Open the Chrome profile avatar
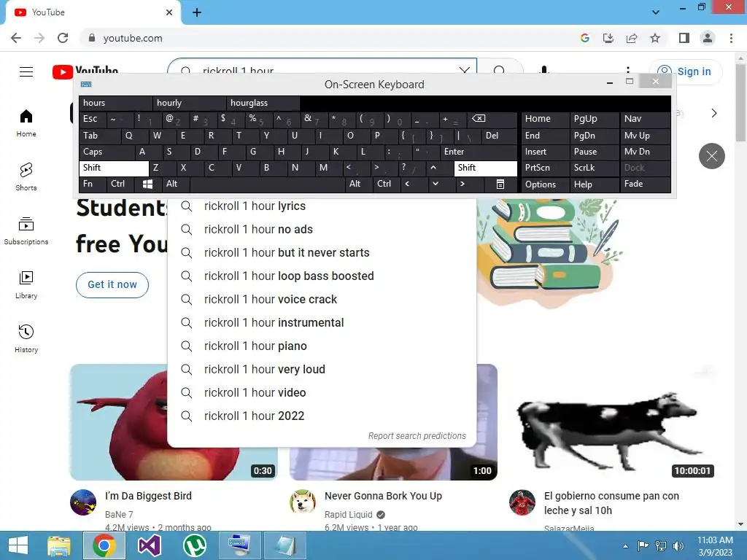This screenshot has width=747, height=560. click(708, 38)
